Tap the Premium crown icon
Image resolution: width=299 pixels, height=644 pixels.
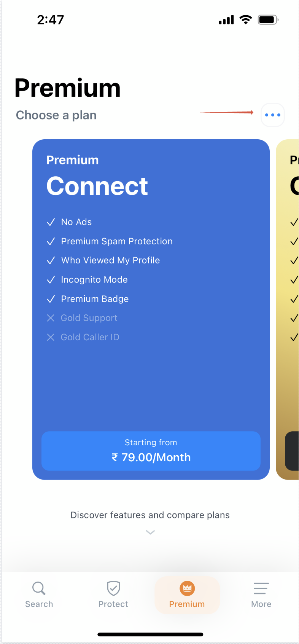[x=187, y=588]
